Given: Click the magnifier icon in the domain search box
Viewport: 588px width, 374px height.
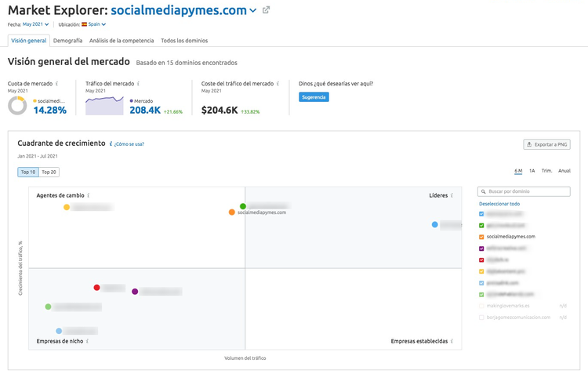Looking at the screenshot, I should (484, 191).
